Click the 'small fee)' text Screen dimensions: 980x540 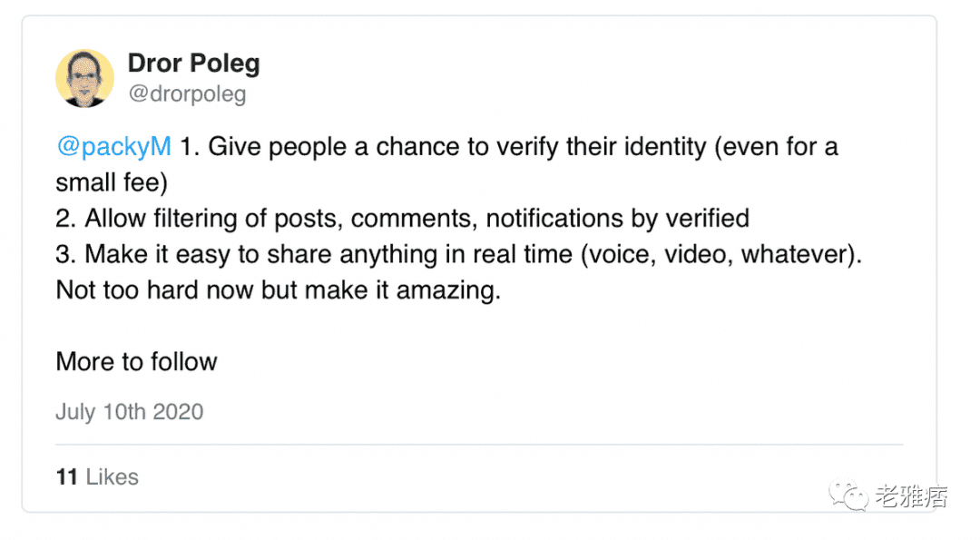pyautogui.click(x=112, y=182)
